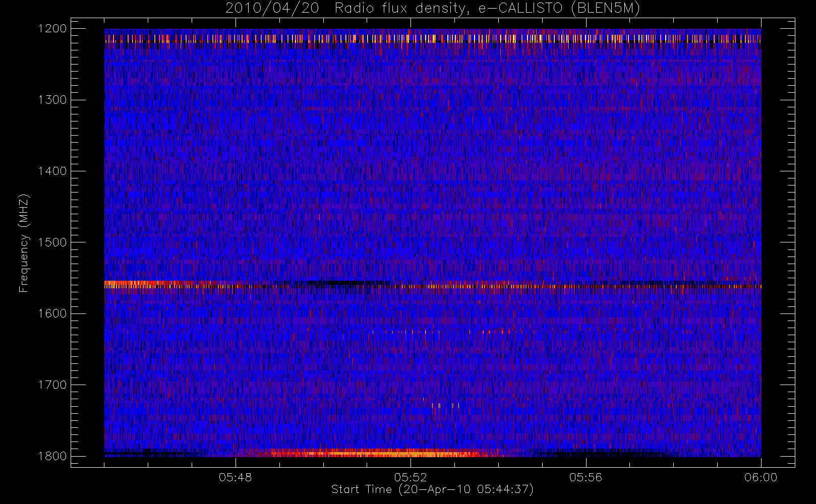This screenshot has width=816, height=504.
Task: Click the 1400 frequency tick label
Action: (x=52, y=171)
